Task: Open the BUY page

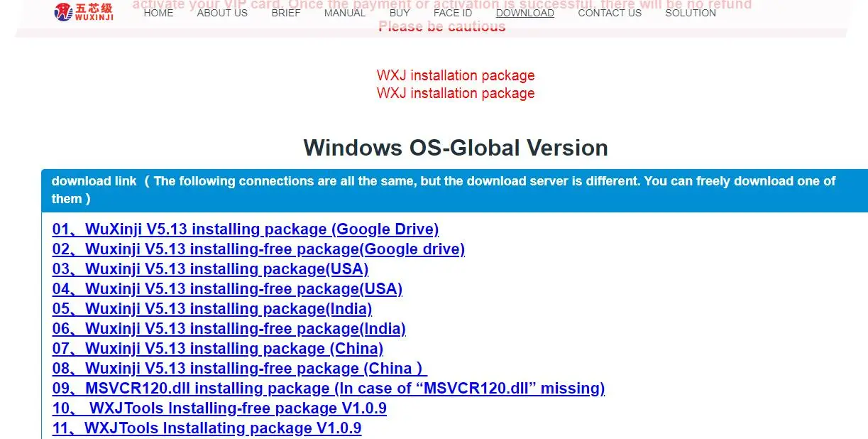Action: (400, 13)
